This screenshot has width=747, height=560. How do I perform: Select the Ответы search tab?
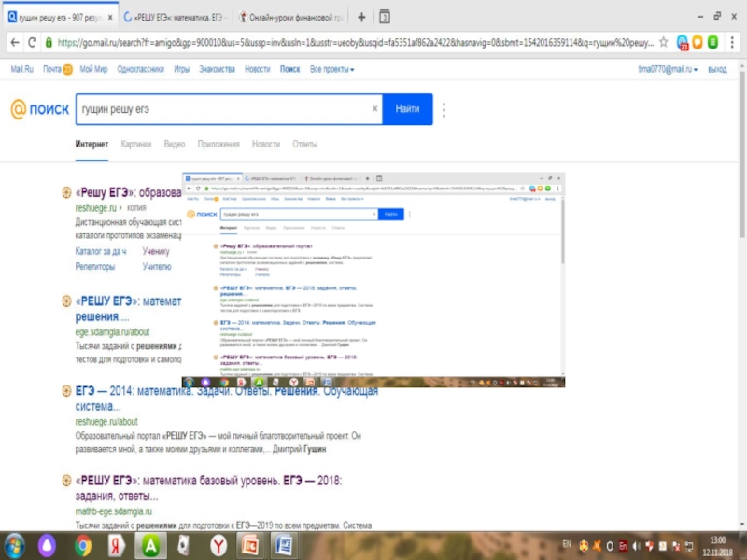click(x=305, y=145)
